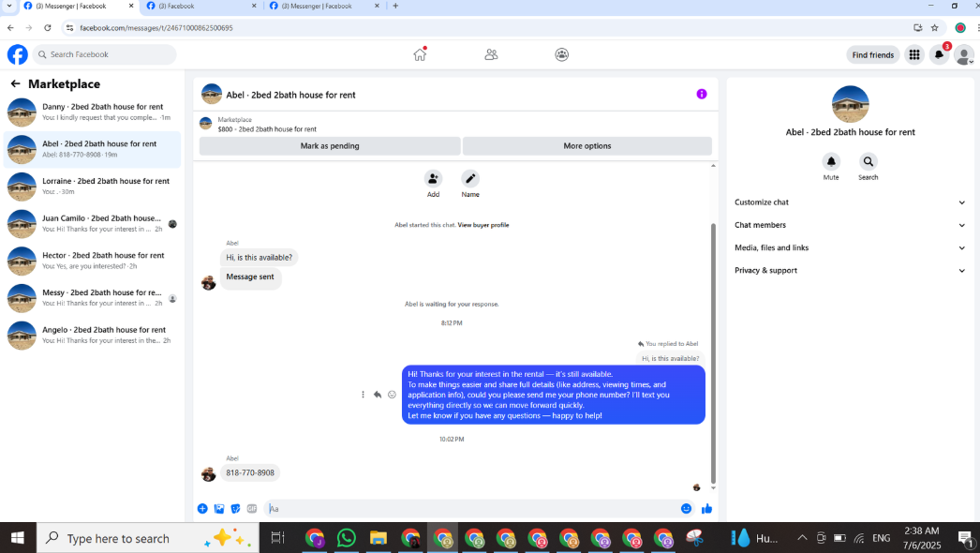Click phone number message 818-770-8908
The image size is (980, 553).
pyautogui.click(x=250, y=473)
